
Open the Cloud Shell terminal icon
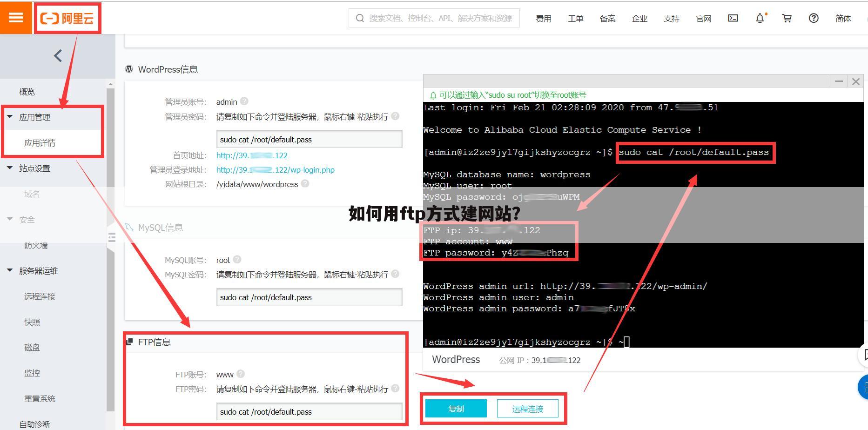coord(733,18)
